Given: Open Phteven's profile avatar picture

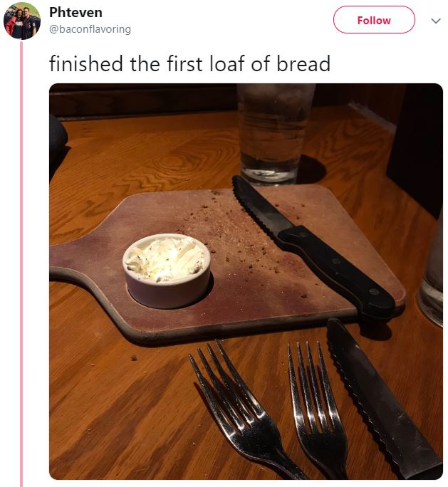Looking at the screenshot, I should [x=22, y=21].
